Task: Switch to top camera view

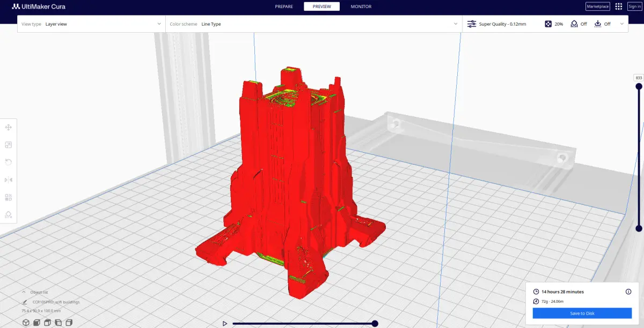Action: pyautogui.click(x=47, y=323)
